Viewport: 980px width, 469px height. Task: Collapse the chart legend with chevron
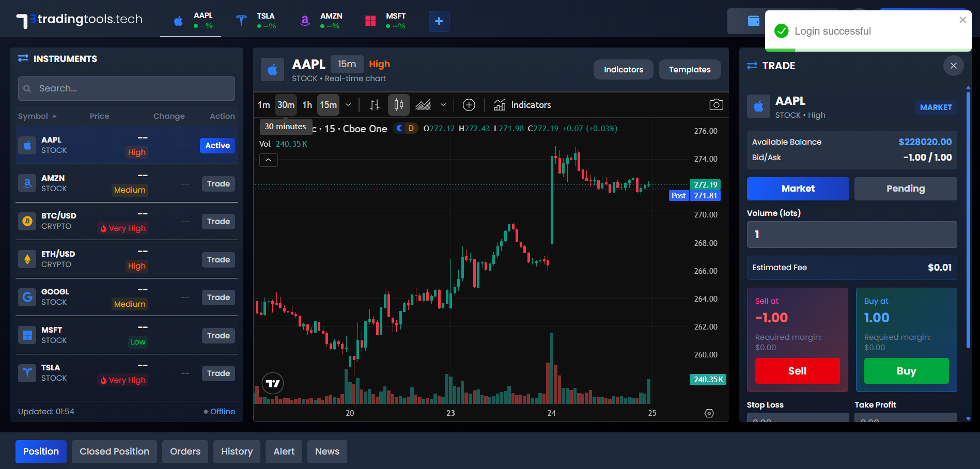268,160
